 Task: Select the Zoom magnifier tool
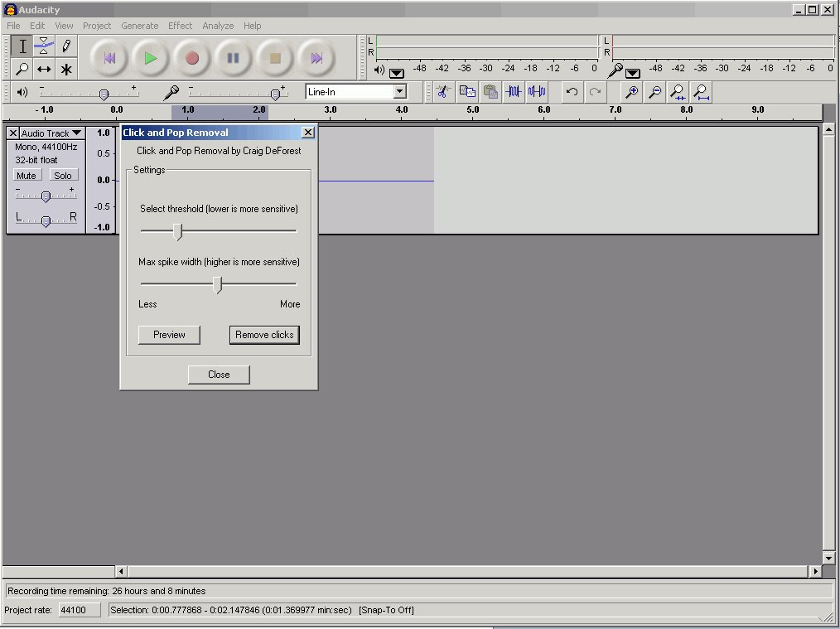point(22,69)
